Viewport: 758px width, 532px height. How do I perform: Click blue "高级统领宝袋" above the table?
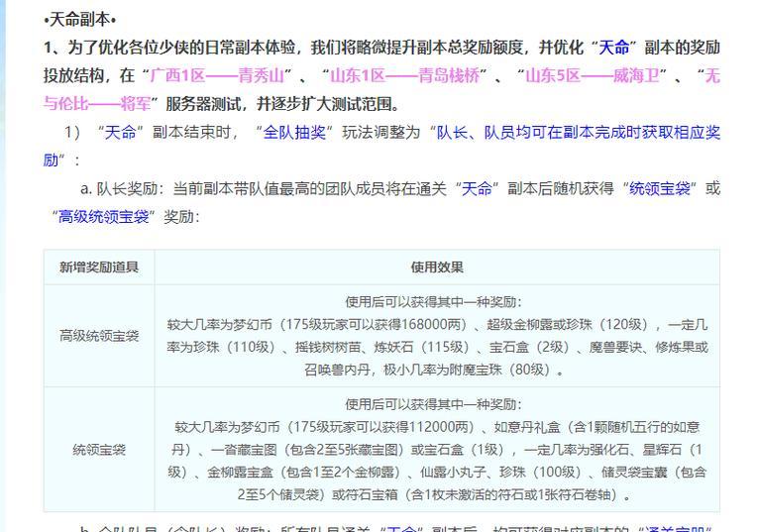[x=103, y=217]
